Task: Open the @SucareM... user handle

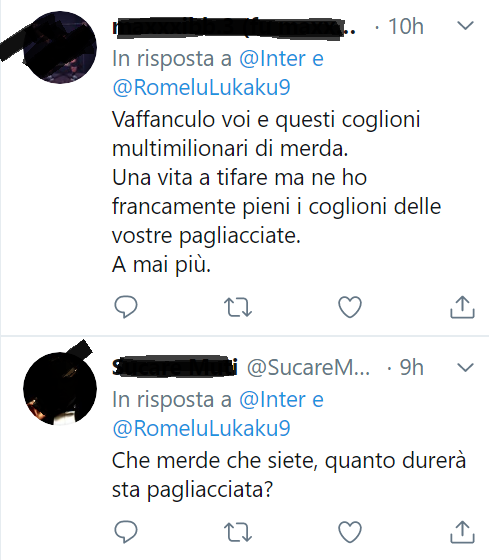Action: click(x=309, y=368)
